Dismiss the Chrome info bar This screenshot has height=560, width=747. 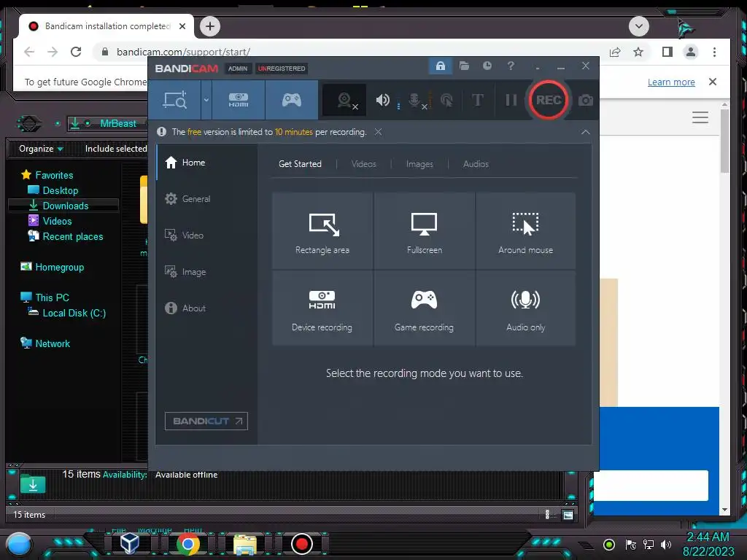pyautogui.click(x=713, y=82)
